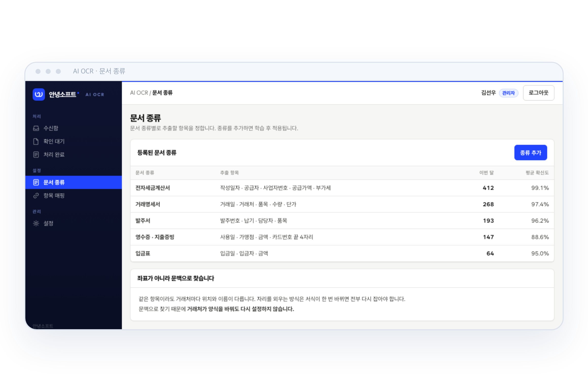Click the 등록된 문서 종류 card title

(157, 153)
